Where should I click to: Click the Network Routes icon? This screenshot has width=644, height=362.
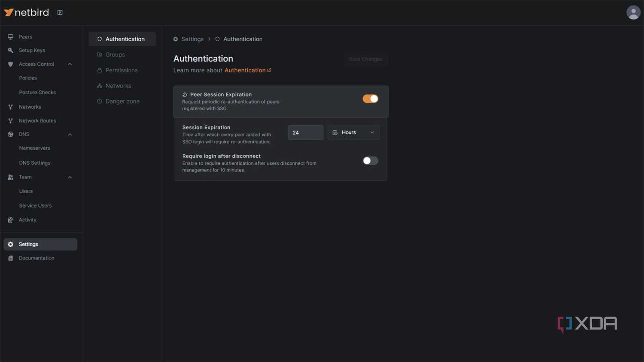point(11,121)
